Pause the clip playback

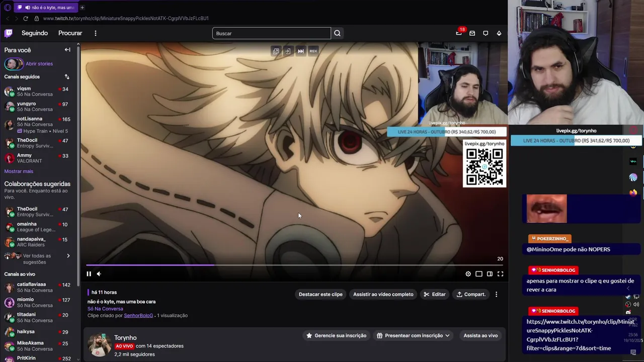(x=89, y=274)
